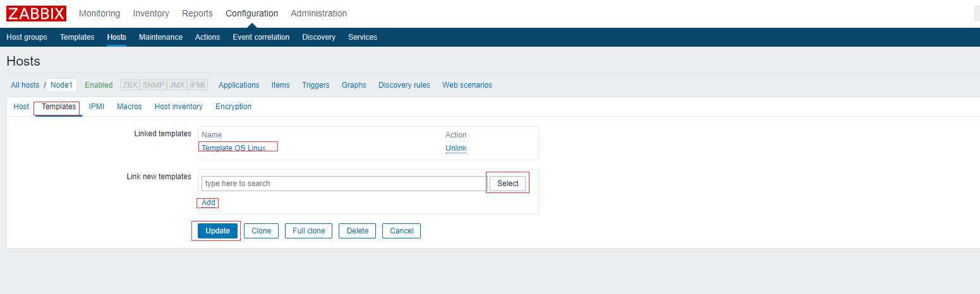
Task: Click the Cancel button
Action: (x=401, y=231)
